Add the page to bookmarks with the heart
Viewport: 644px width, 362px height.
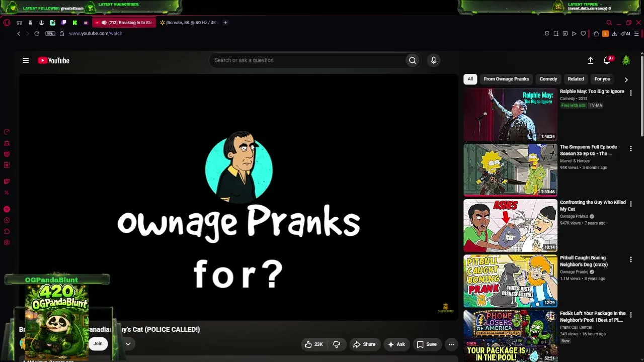(x=583, y=34)
